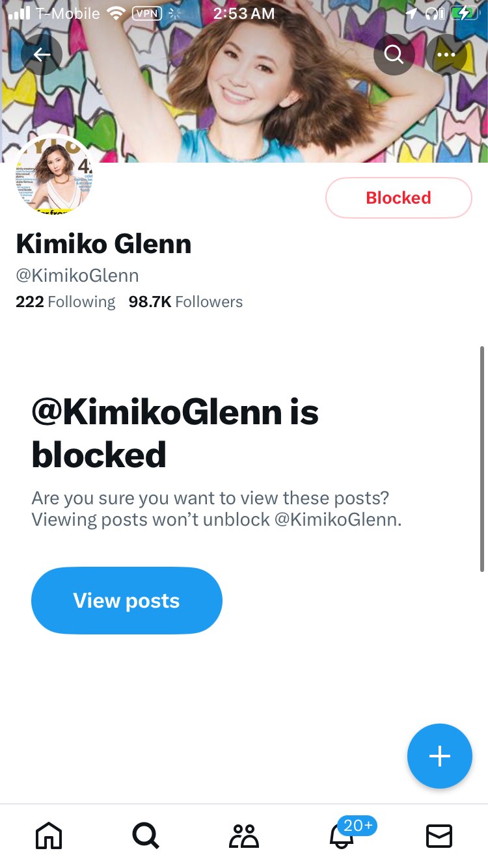This screenshot has width=488, height=868.
Task: Go to the Home tab
Action: 49,835
